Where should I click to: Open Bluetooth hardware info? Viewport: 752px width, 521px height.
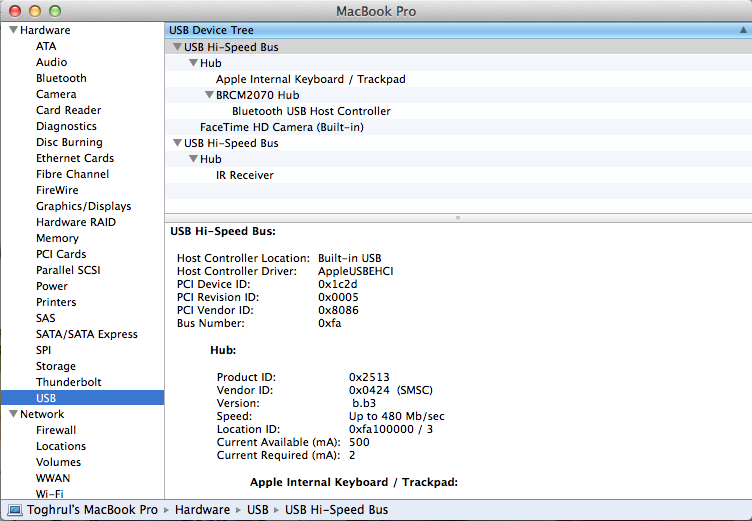pyautogui.click(x=61, y=78)
